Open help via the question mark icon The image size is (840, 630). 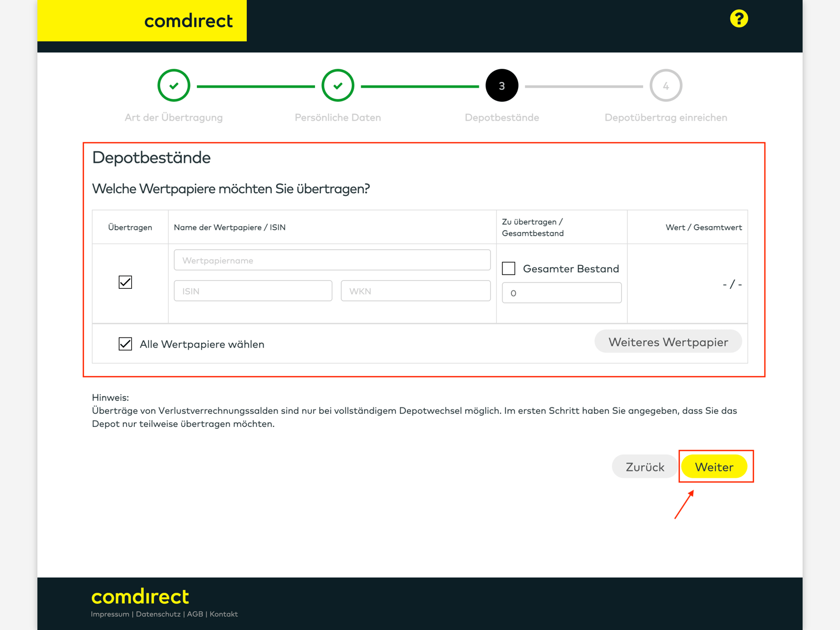point(739,18)
